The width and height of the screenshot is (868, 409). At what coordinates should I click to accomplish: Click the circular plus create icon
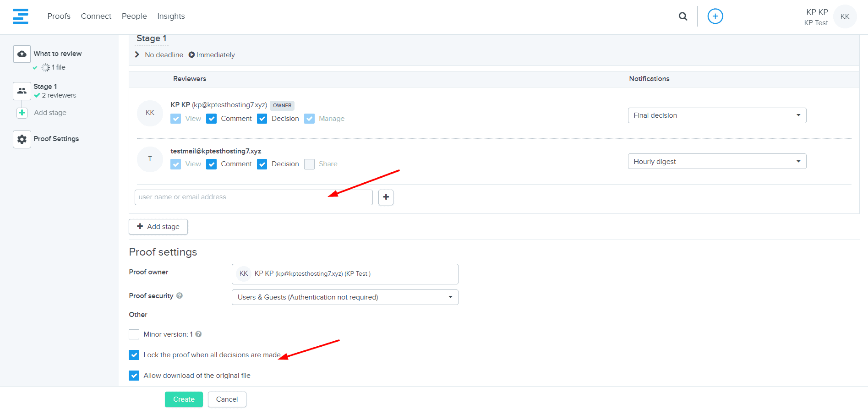(x=715, y=16)
